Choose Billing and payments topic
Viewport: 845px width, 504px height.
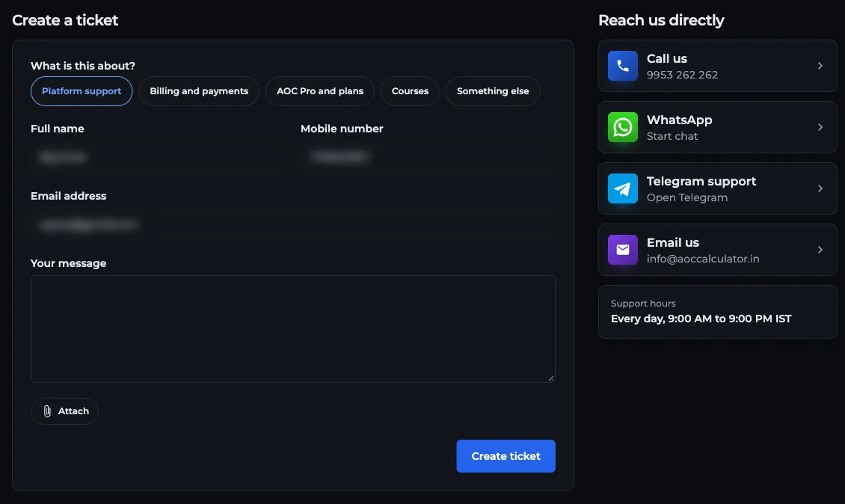[199, 91]
